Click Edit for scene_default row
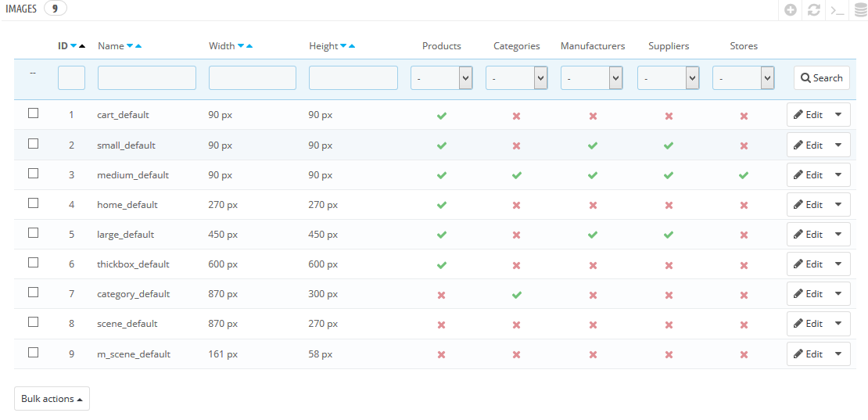The image size is (868, 420). tap(809, 324)
